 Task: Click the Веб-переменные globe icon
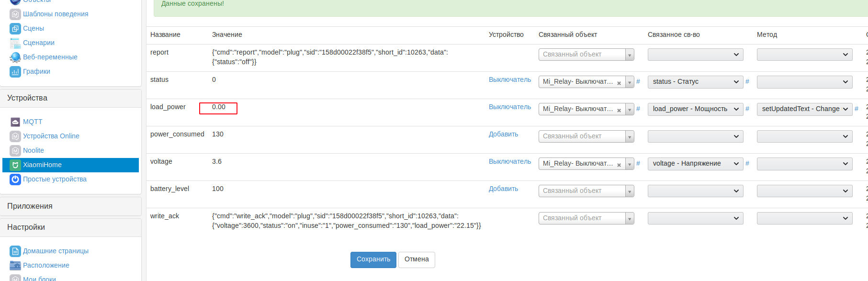(x=15, y=57)
